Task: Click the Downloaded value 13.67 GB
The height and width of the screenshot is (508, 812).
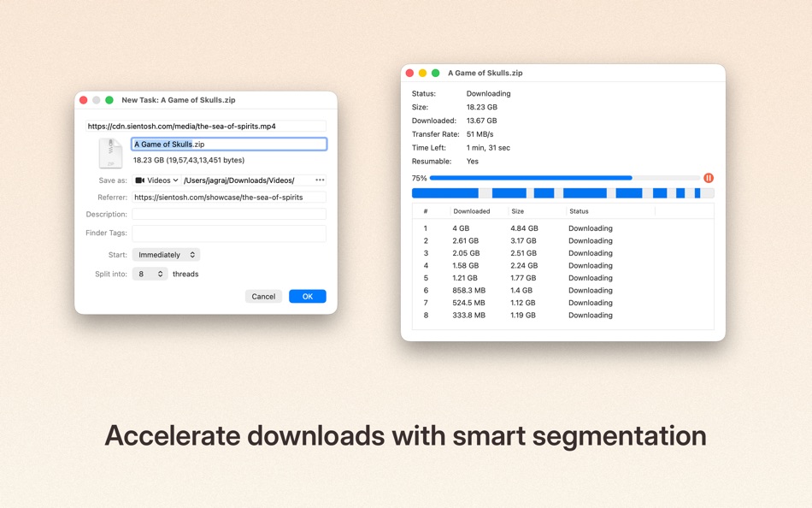Action: pyautogui.click(x=481, y=121)
